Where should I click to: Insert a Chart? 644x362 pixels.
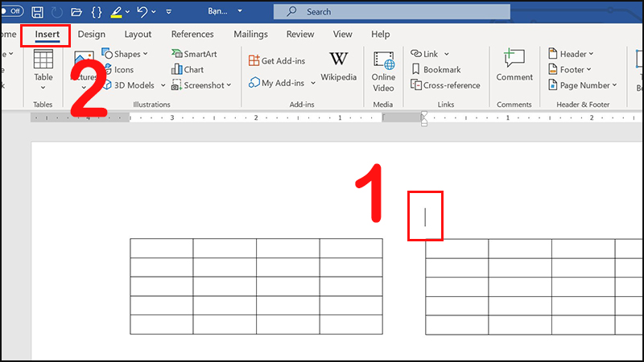pos(188,70)
